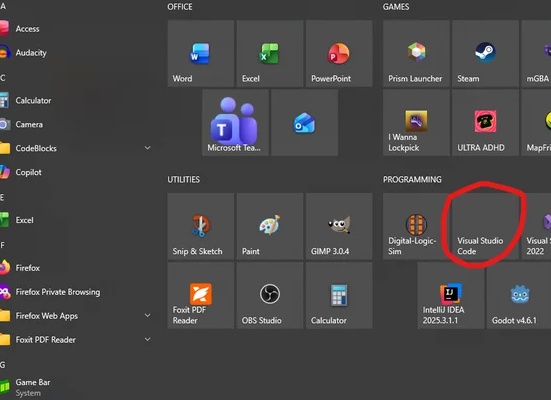This screenshot has height=400, width=551.
Task: Launch the Visual Studio 2022 tile
Action: pos(536,226)
